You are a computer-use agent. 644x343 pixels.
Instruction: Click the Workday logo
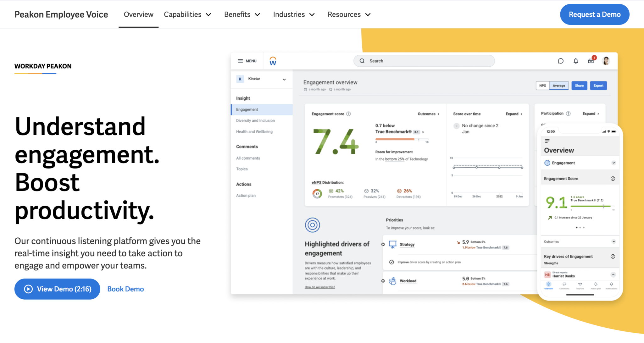[x=273, y=61]
